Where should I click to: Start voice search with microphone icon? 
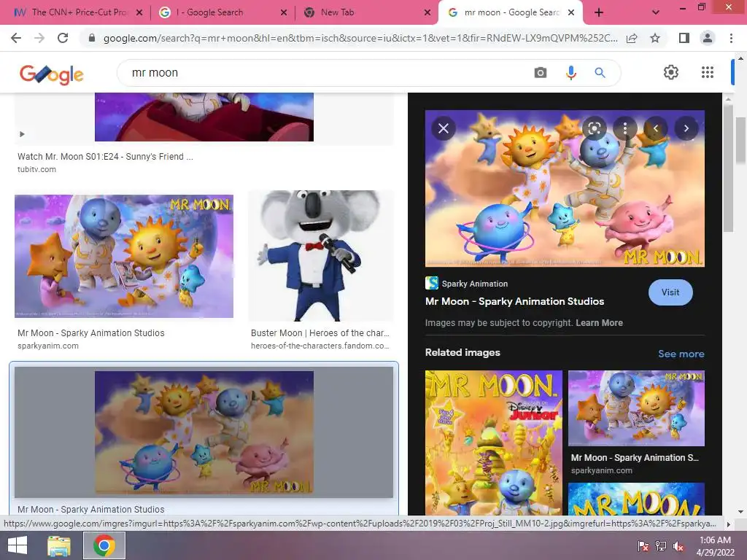(x=570, y=72)
